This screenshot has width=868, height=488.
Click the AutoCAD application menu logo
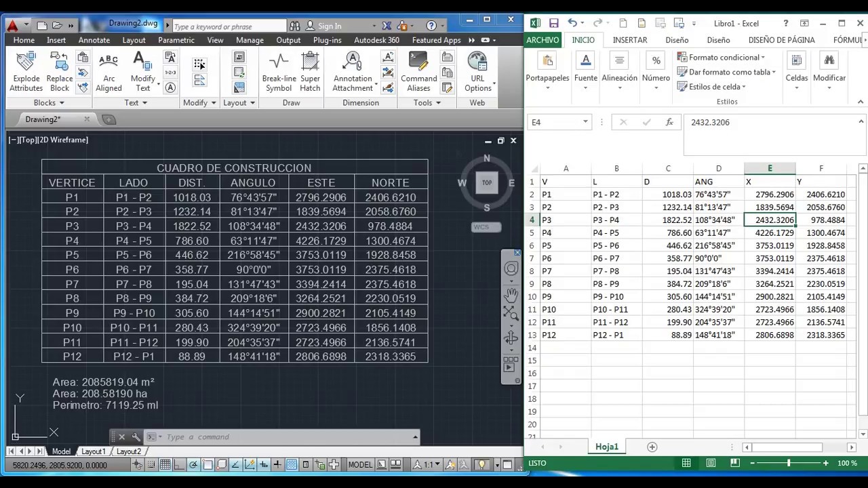click(13, 26)
